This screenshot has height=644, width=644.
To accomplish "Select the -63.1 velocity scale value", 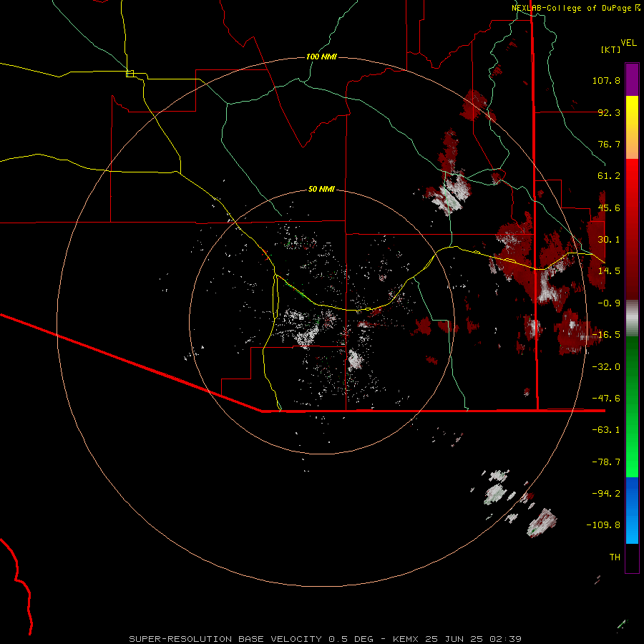I will (x=606, y=430).
